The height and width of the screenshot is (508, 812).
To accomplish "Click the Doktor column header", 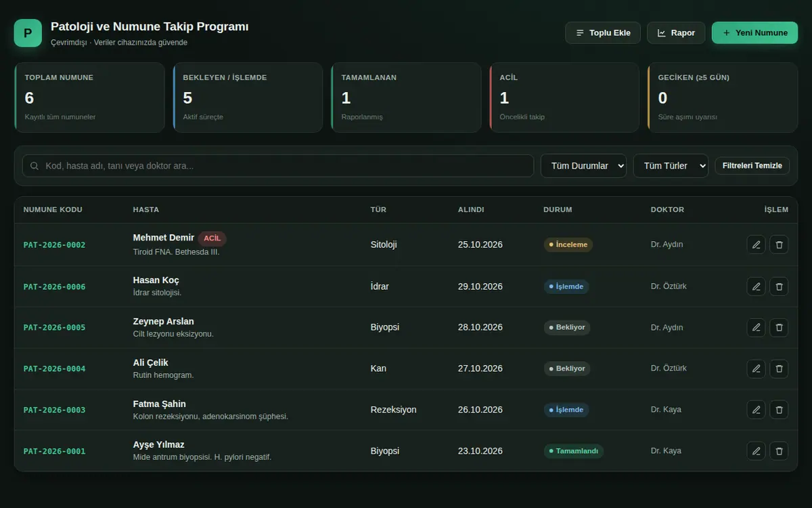I will click(x=667, y=210).
